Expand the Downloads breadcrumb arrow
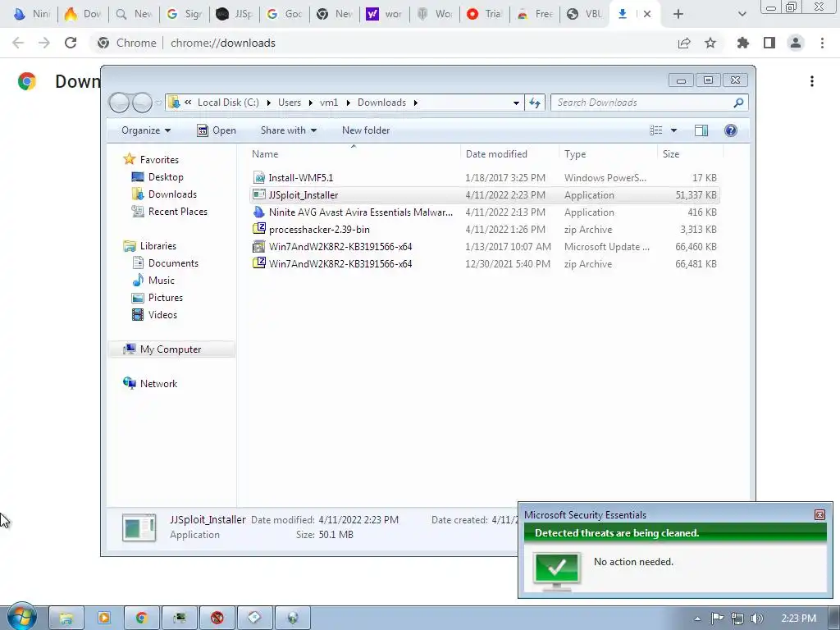840x630 pixels. [x=416, y=103]
